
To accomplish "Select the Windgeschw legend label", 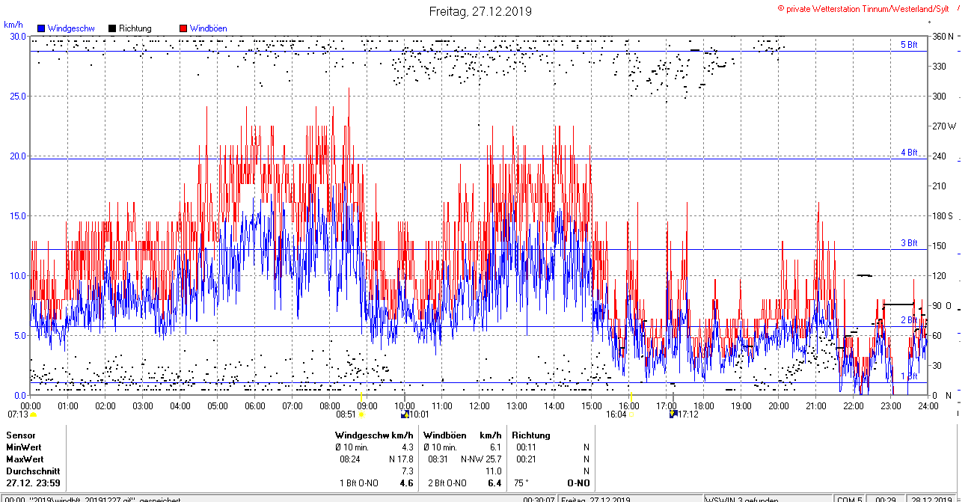I will click(71, 28).
